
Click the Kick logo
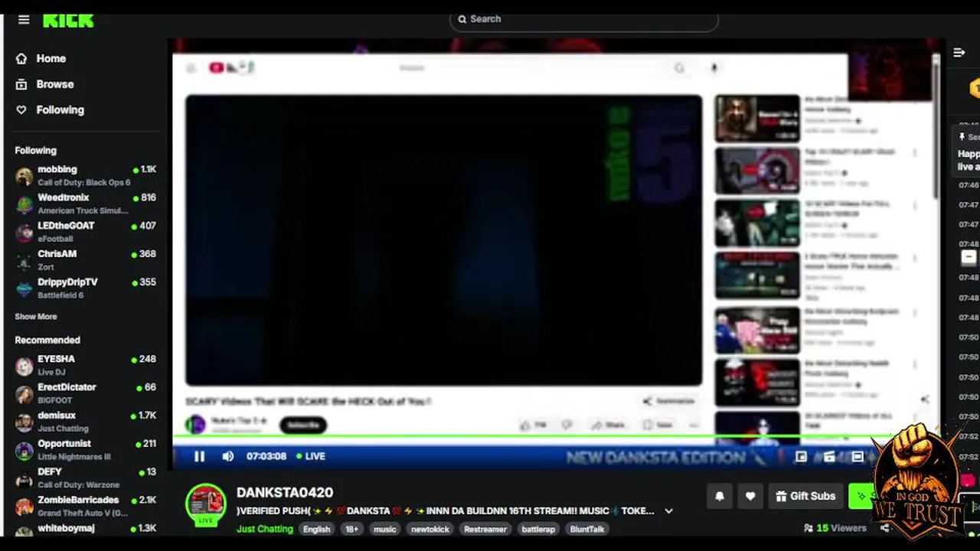68,21
